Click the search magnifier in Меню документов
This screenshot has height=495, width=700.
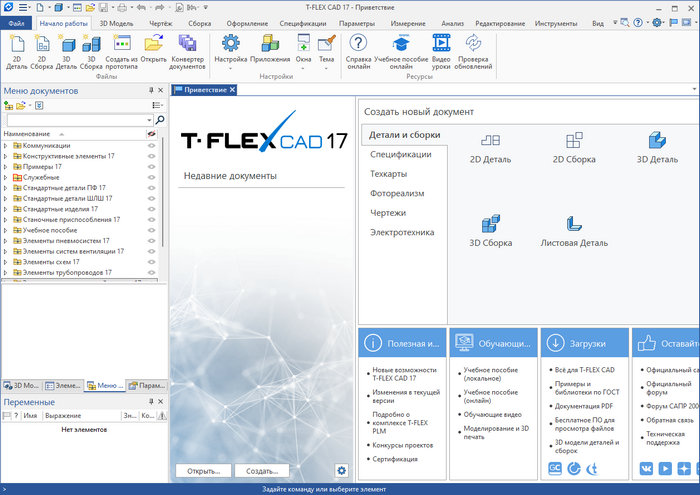[160, 120]
